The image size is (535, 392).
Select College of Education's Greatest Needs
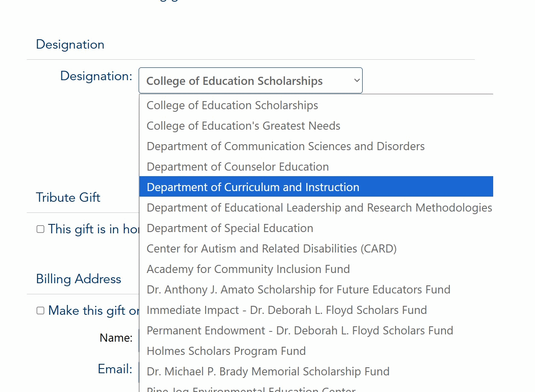[243, 125]
